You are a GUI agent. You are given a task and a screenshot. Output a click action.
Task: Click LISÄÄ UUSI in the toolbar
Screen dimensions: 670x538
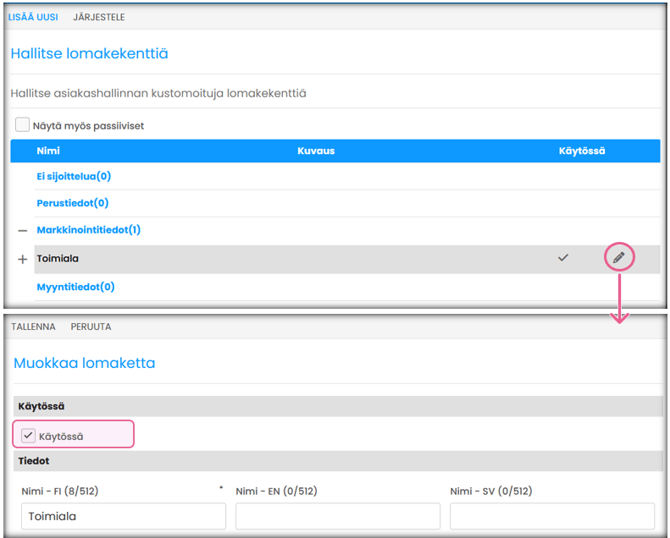[x=33, y=18]
